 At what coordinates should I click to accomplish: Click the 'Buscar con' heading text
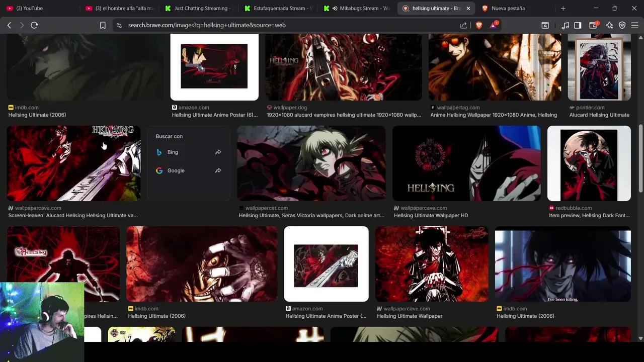[x=169, y=136]
